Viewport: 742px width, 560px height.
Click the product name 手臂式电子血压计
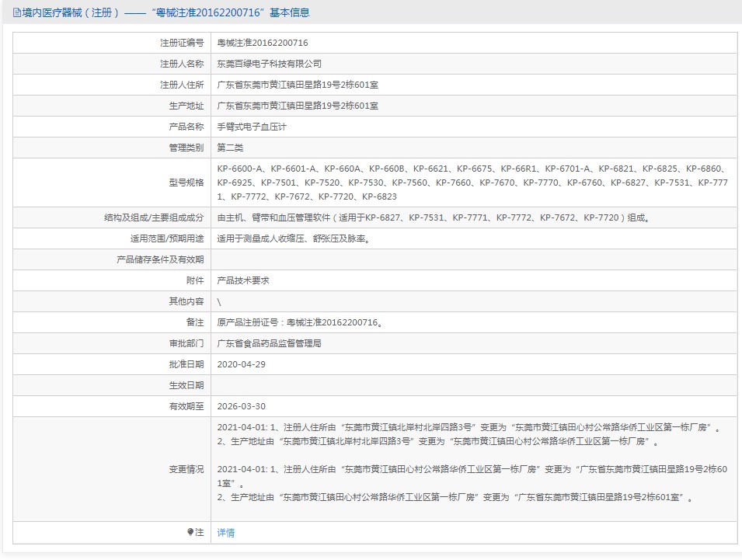(252, 127)
